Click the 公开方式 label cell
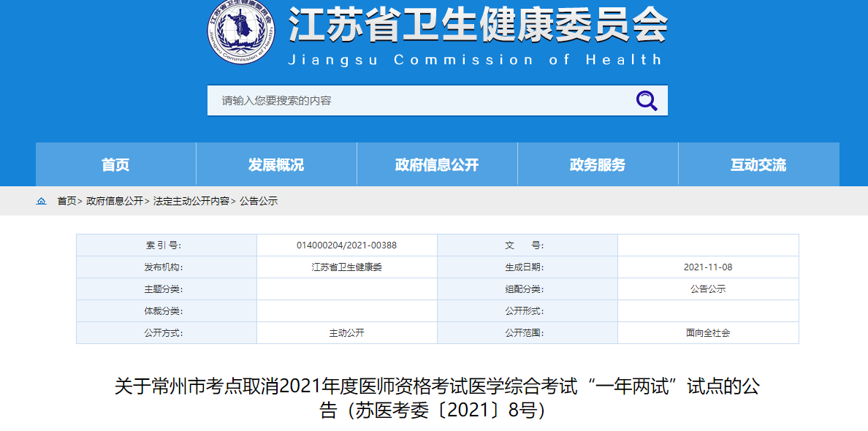The image size is (868, 431). [167, 333]
